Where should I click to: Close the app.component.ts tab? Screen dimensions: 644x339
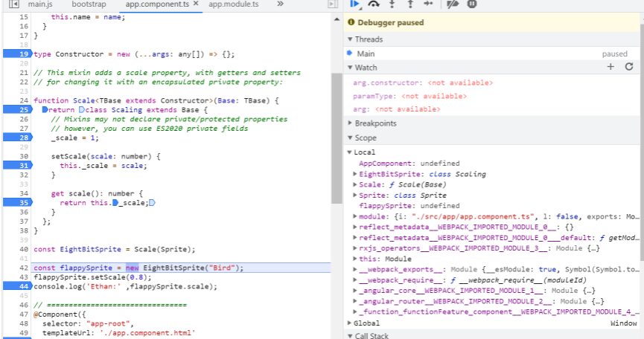pyautogui.click(x=195, y=4)
